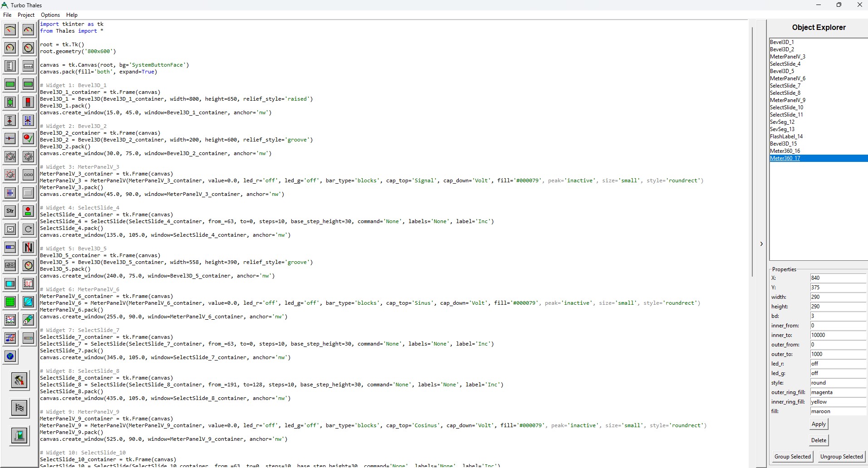Collapse the code pane using the chevron arrow
This screenshot has width=868, height=468.
point(761,244)
